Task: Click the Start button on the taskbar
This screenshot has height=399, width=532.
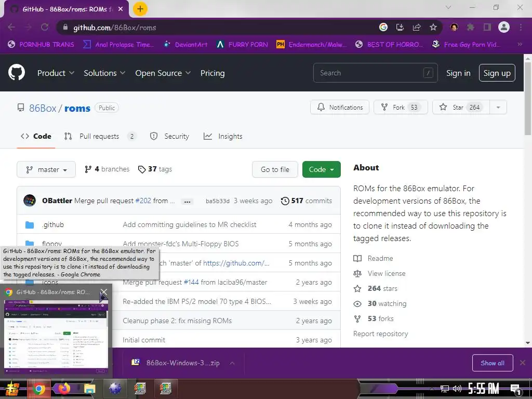Action: pyautogui.click(x=12, y=389)
